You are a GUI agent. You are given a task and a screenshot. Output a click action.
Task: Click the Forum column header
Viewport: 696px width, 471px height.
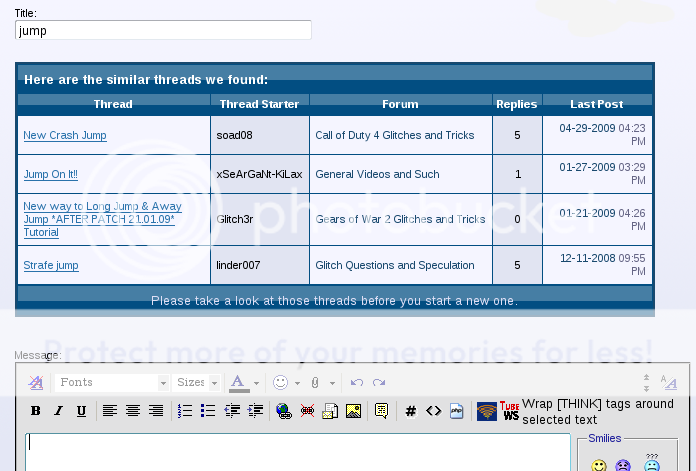point(400,104)
